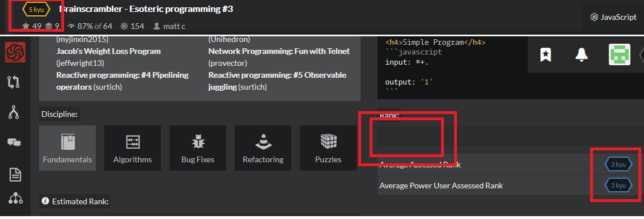
Task: Open the hierarchy tree icon in the sidebar
Action: [16, 199]
